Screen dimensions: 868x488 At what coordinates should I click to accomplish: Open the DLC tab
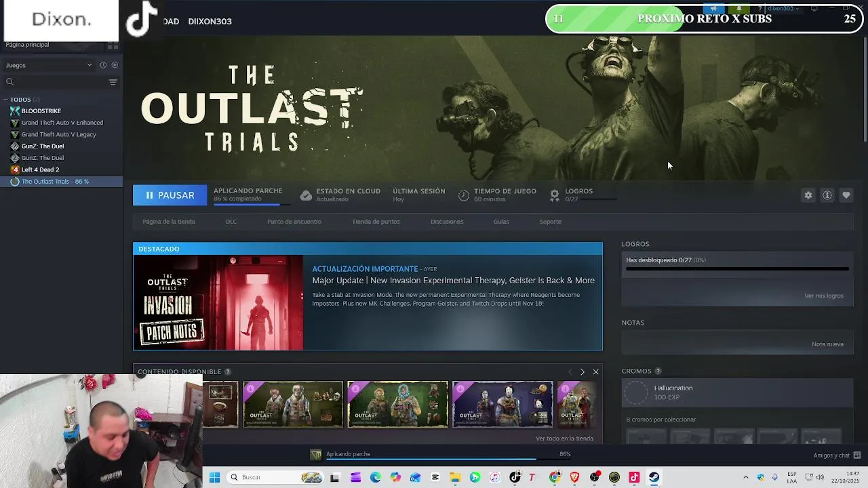231,222
